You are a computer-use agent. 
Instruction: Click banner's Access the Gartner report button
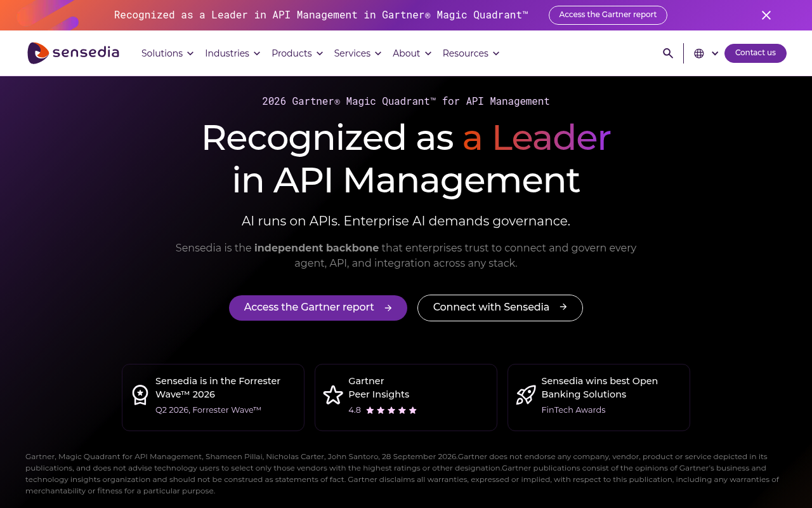click(x=608, y=15)
